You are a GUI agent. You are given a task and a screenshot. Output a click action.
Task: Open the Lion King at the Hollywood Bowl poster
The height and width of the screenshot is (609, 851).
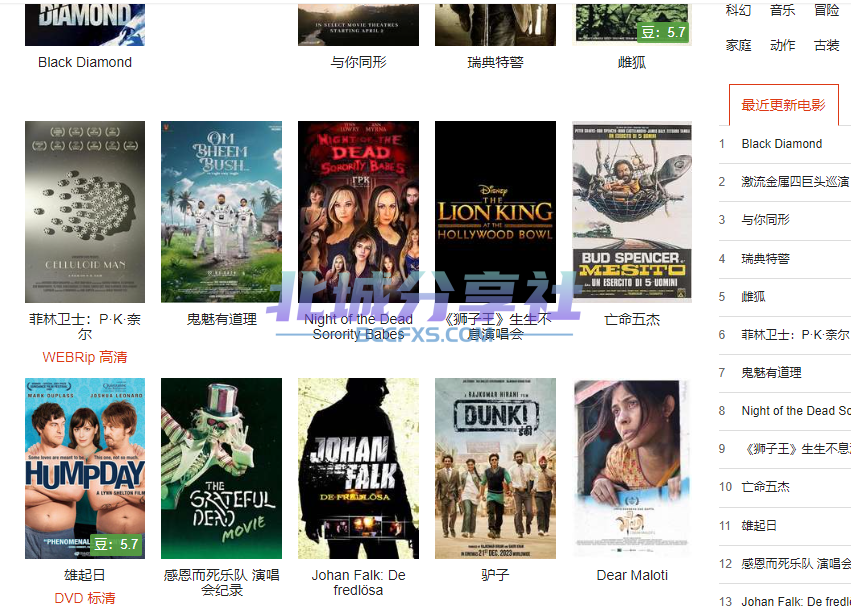point(496,212)
